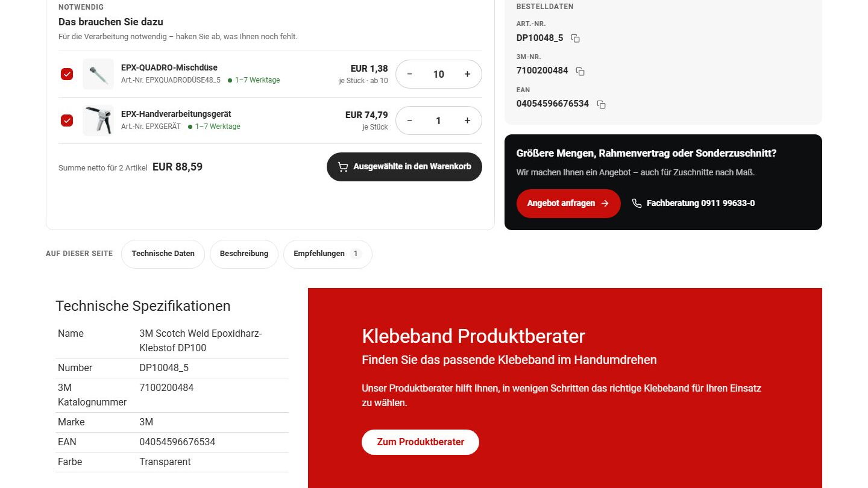Screen dimensions: 868x488
Task: Select the Art.-Nr. EPXQUADRODÜSE48_5 text
Action: coord(171,80)
